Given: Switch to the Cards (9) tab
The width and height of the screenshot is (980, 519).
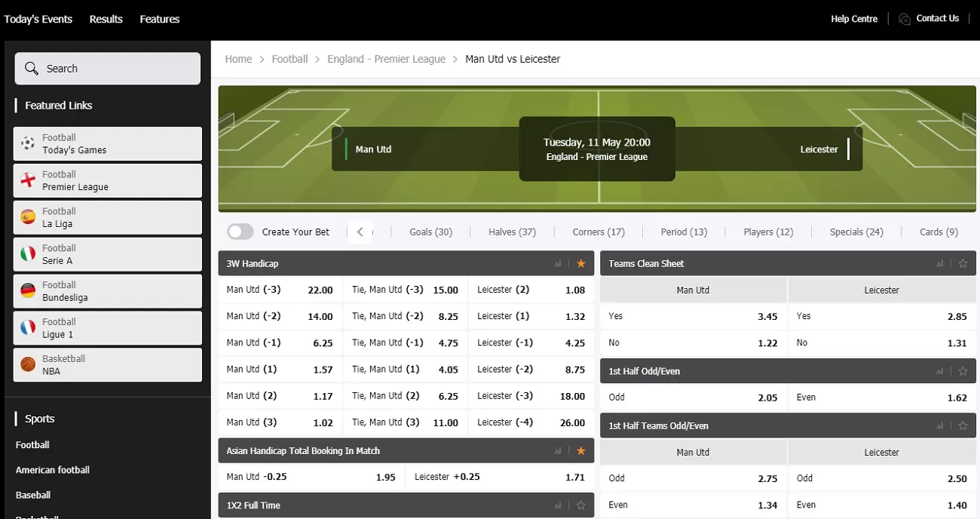Looking at the screenshot, I should point(939,232).
